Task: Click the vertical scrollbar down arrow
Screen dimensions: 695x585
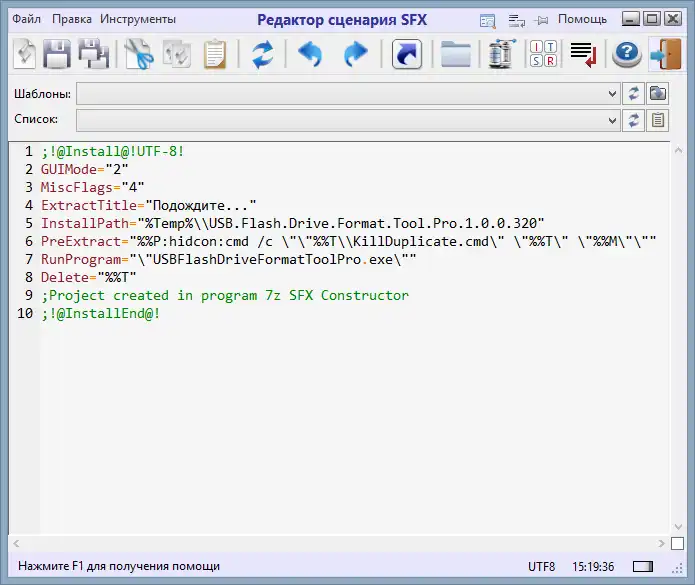Action: (x=678, y=526)
